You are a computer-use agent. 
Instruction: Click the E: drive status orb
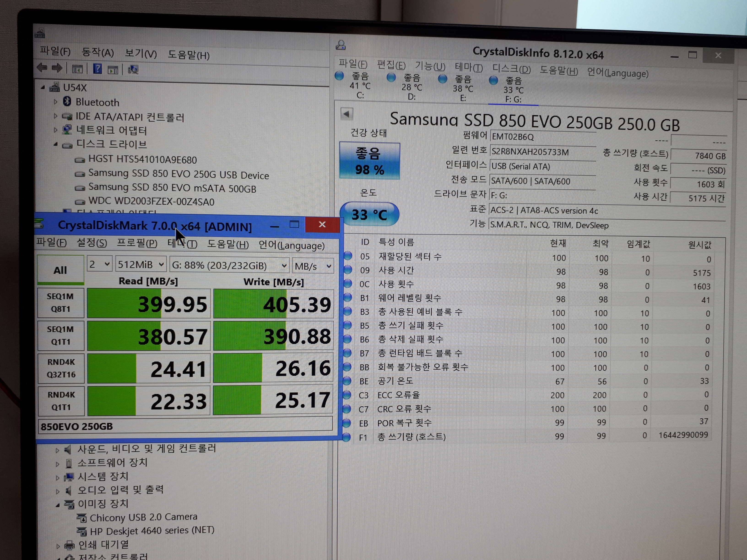[442, 79]
